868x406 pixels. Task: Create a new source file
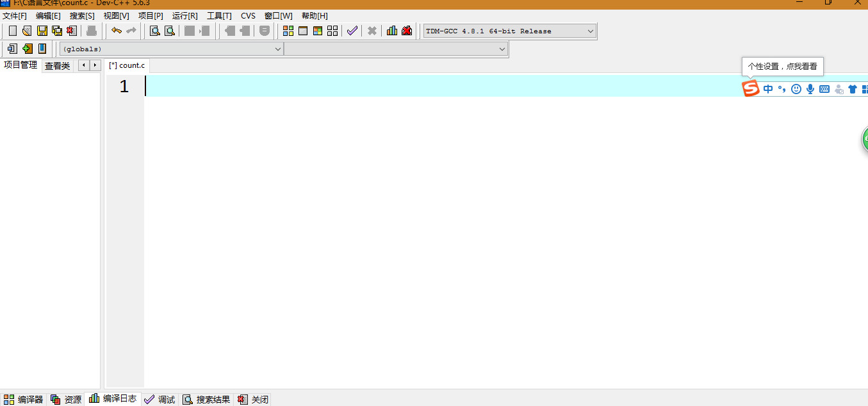click(x=12, y=31)
